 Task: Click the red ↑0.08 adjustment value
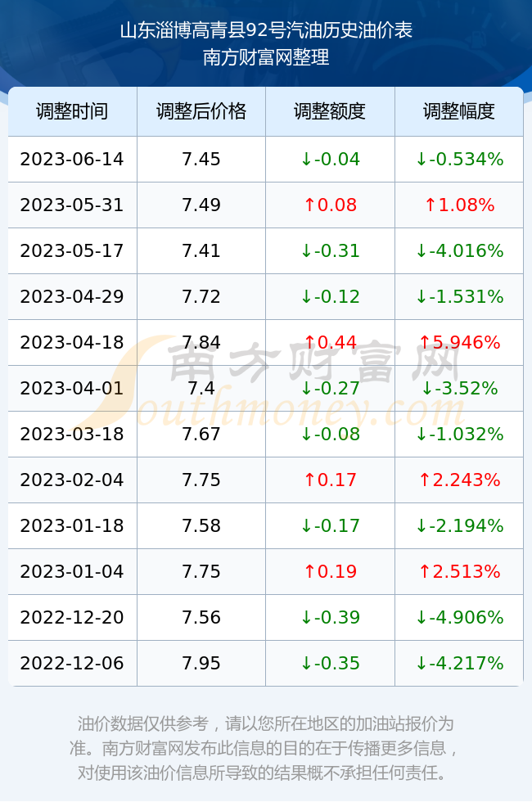[330, 205]
